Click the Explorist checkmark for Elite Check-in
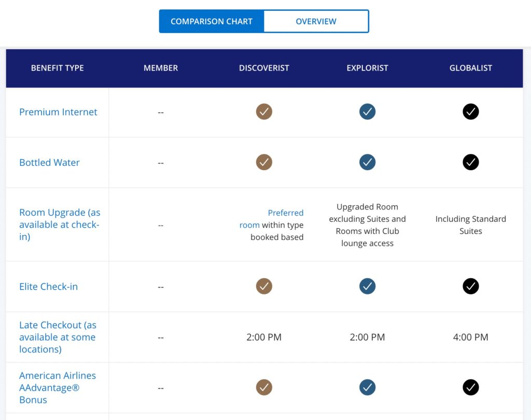The image size is (531, 420). [x=367, y=286]
